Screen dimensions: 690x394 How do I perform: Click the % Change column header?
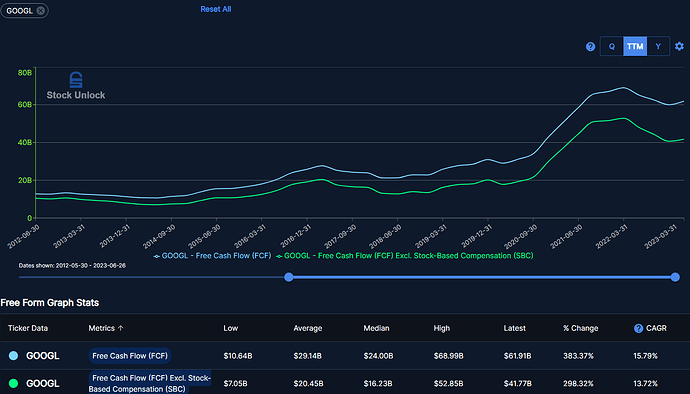point(580,328)
